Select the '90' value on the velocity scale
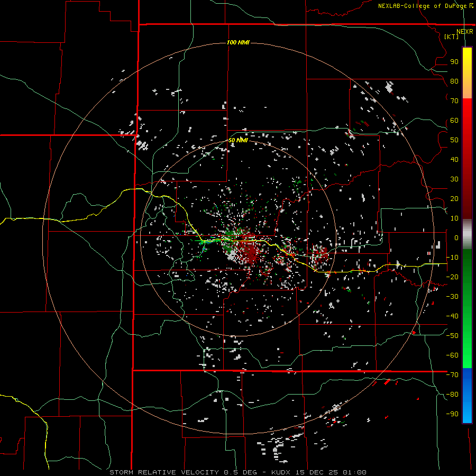This screenshot has height=476, width=476. pyautogui.click(x=454, y=62)
